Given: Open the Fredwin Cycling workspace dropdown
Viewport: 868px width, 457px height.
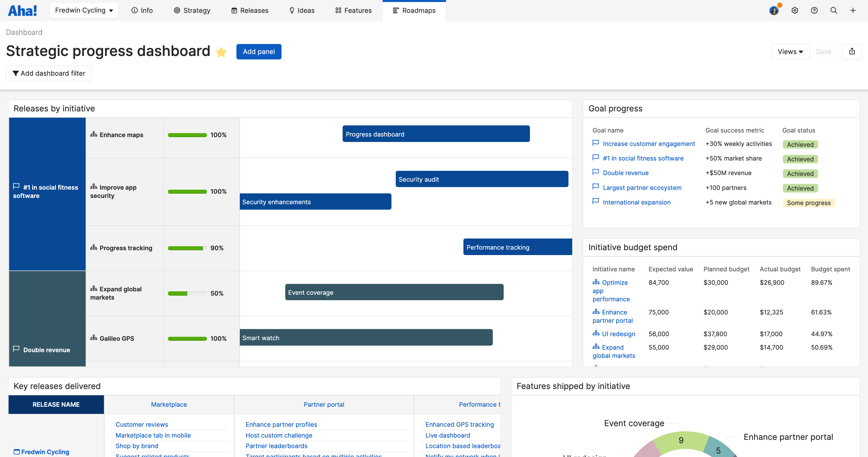Looking at the screenshot, I should tap(84, 10).
